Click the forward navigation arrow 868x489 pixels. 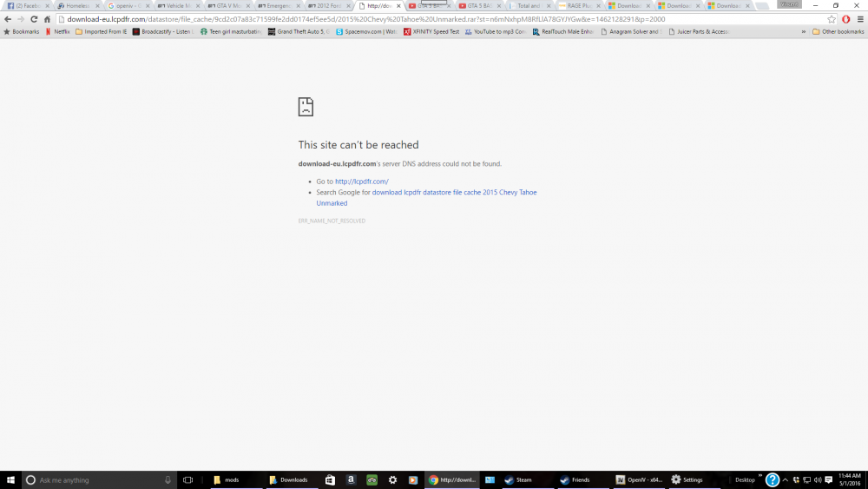pyautogui.click(x=21, y=19)
